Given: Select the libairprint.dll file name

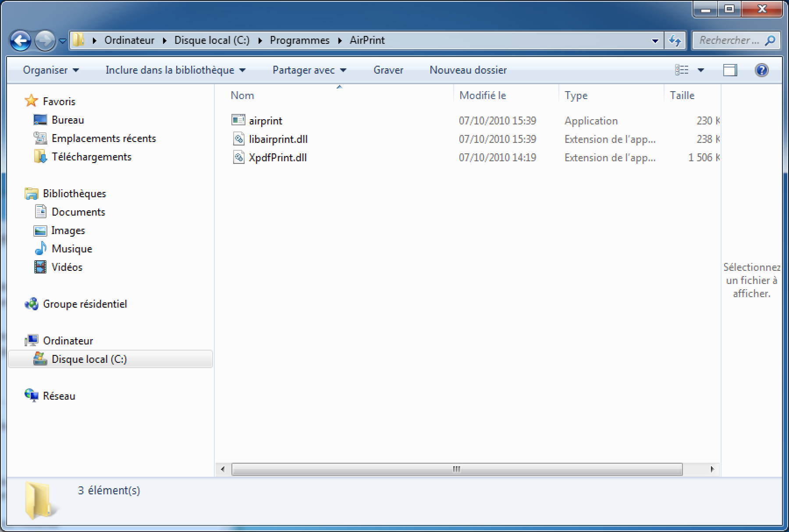Looking at the screenshot, I should pyautogui.click(x=278, y=139).
